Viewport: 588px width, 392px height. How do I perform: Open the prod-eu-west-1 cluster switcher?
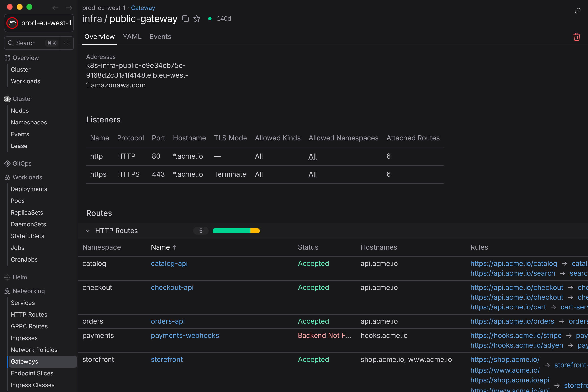click(x=39, y=23)
